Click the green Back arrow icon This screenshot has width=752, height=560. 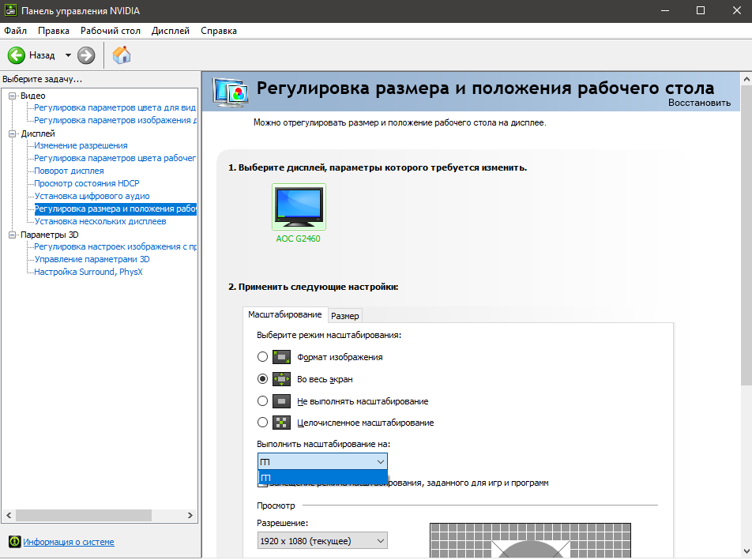[x=17, y=55]
